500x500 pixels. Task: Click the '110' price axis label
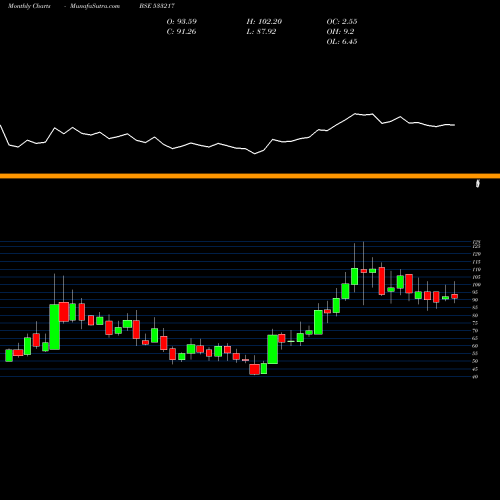pos(476,269)
